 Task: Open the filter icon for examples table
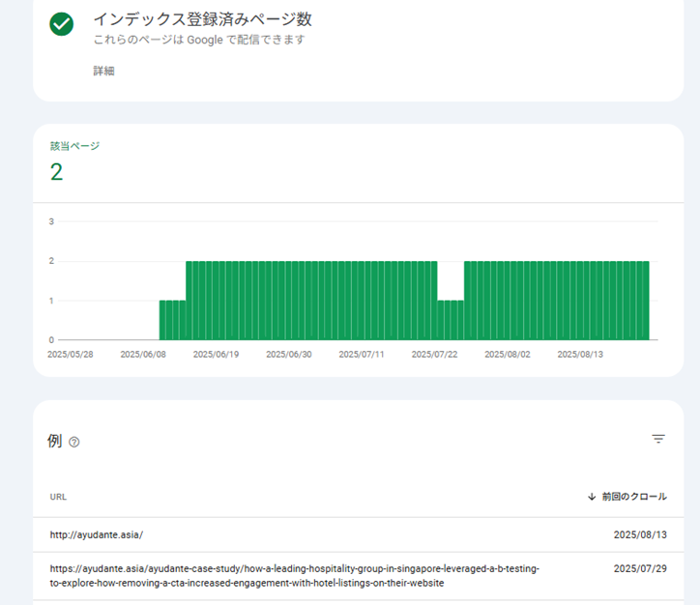[658, 439]
